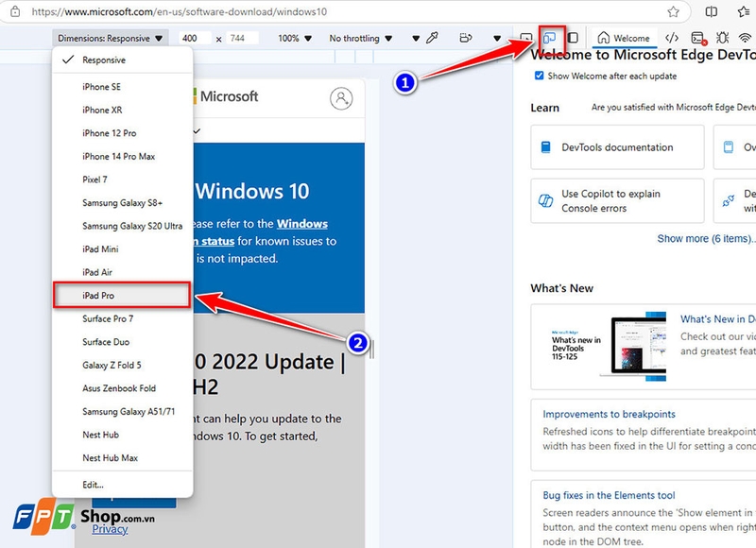Choose Pixel 7 from the list
Screen dimensions: 756x548
pos(123,180)
